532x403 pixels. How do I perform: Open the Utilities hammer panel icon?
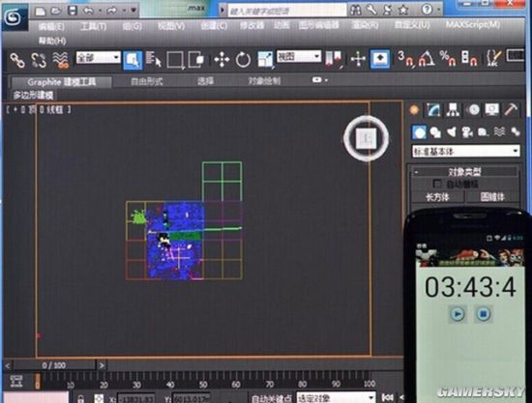coord(511,109)
